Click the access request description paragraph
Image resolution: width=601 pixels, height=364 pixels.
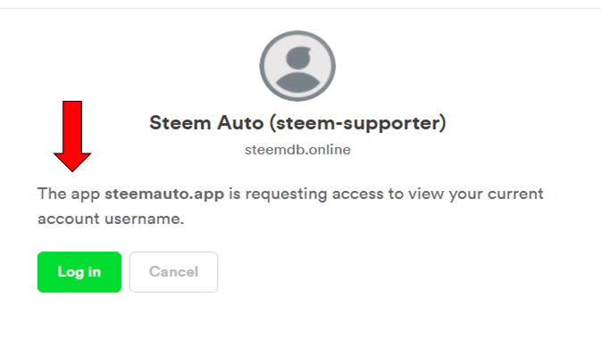pyautogui.click(x=290, y=206)
